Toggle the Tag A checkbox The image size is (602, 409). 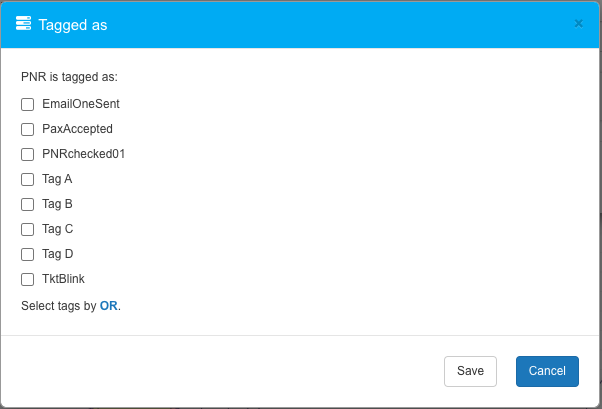pos(28,179)
